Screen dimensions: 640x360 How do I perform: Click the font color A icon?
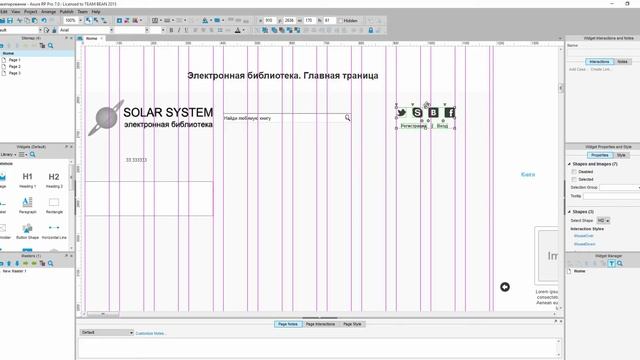[238, 30]
